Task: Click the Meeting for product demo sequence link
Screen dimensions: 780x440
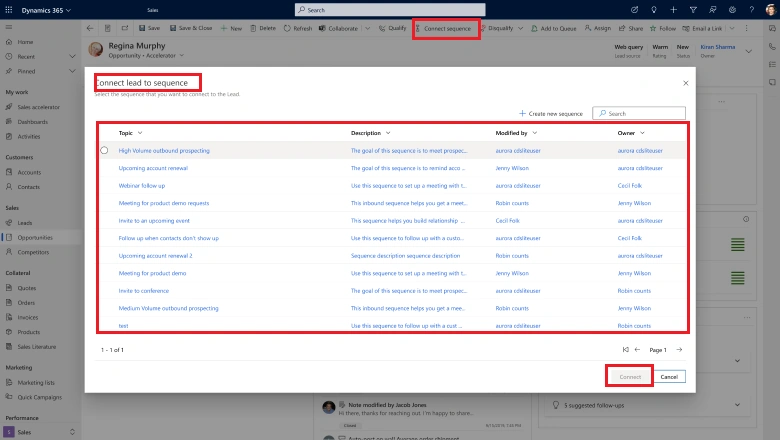Action: (152, 273)
